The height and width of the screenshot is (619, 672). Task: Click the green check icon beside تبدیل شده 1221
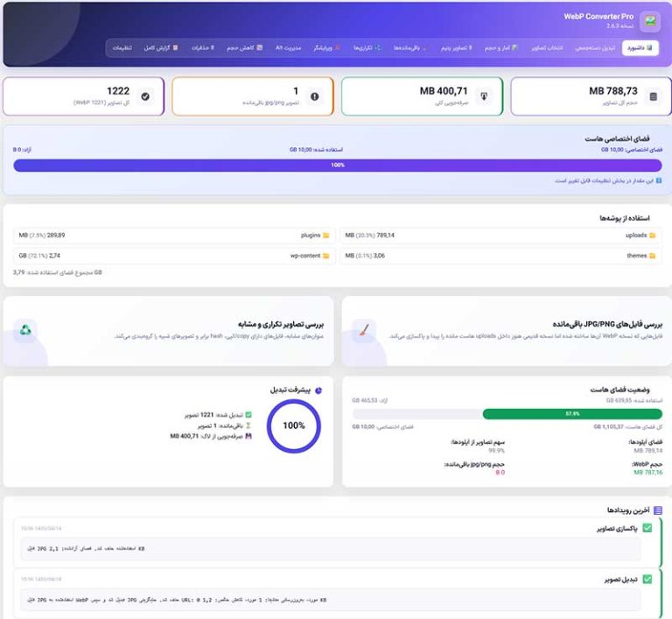[248, 415]
